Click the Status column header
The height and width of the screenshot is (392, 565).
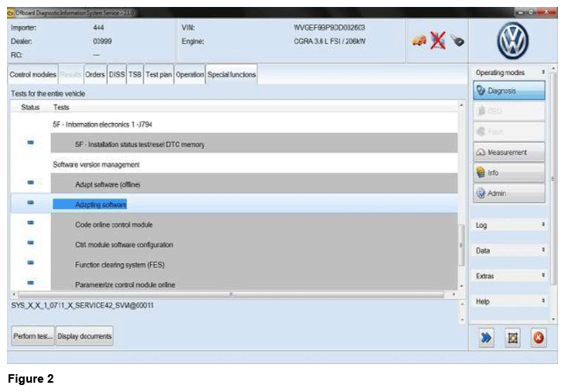click(x=30, y=108)
